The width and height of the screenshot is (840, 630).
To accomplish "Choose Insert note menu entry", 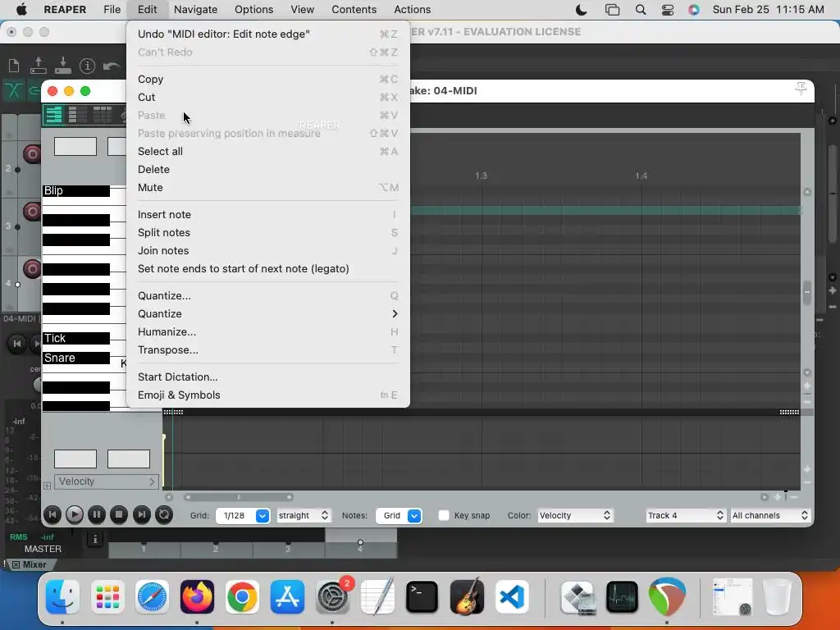I will click(x=268, y=215).
